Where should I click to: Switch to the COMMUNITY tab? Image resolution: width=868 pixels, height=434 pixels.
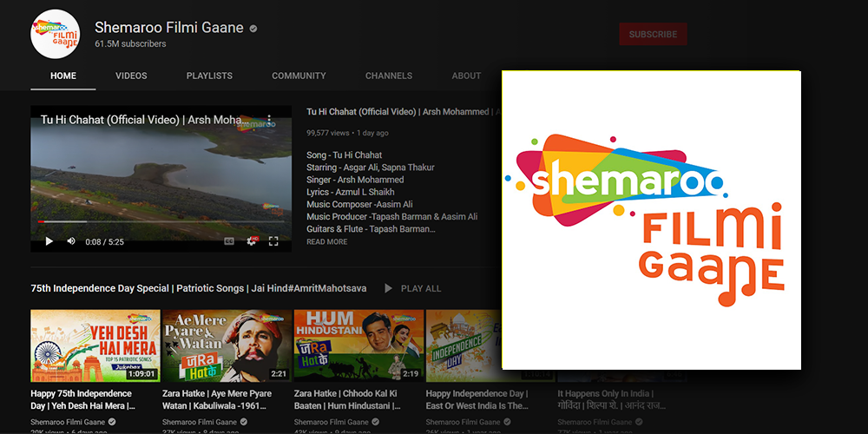[x=299, y=76]
